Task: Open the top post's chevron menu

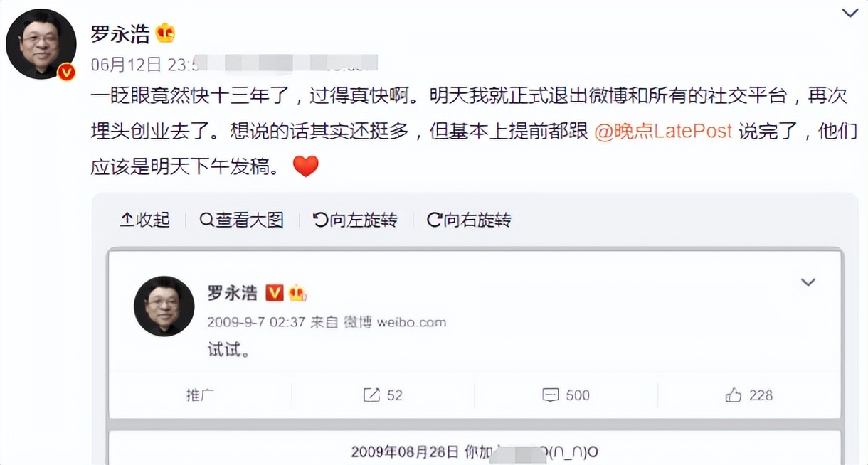Action: [850, 14]
